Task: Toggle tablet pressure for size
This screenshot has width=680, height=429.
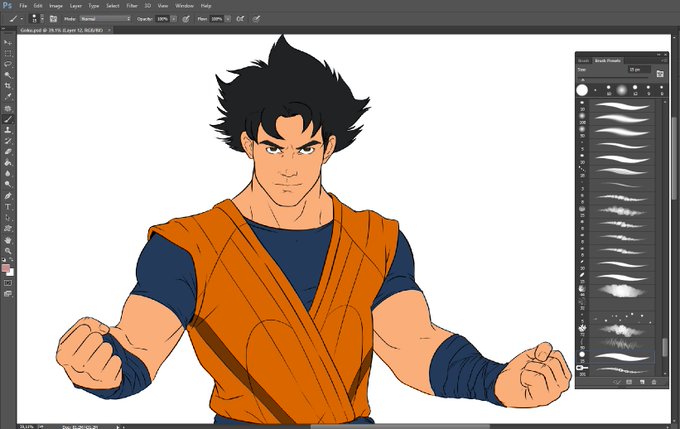Action: 256,19
